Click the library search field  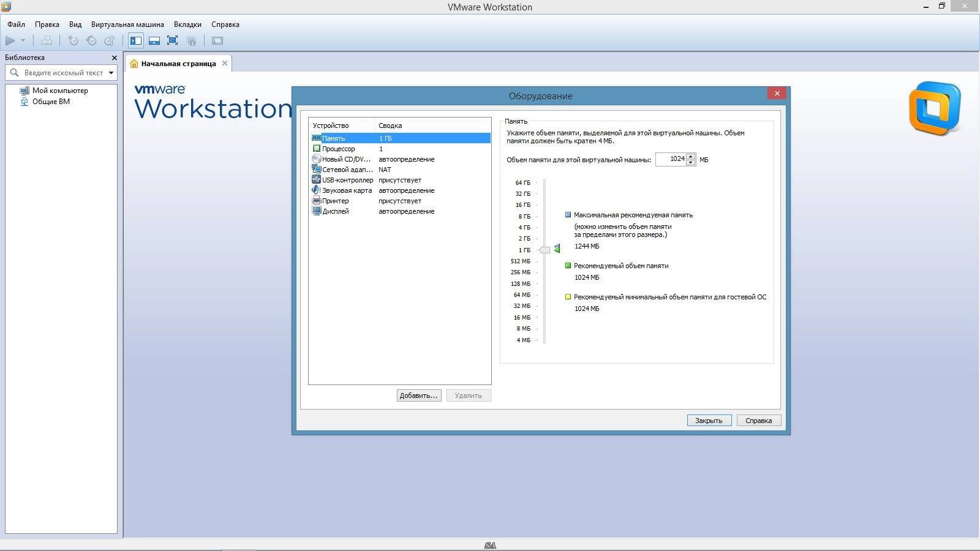[x=61, y=73]
